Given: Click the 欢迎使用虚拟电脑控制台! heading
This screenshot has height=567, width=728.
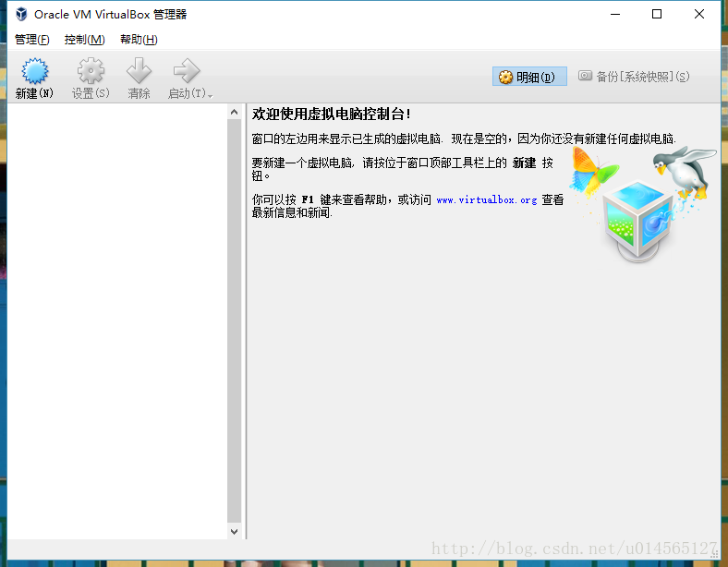Looking at the screenshot, I should tap(331, 115).
